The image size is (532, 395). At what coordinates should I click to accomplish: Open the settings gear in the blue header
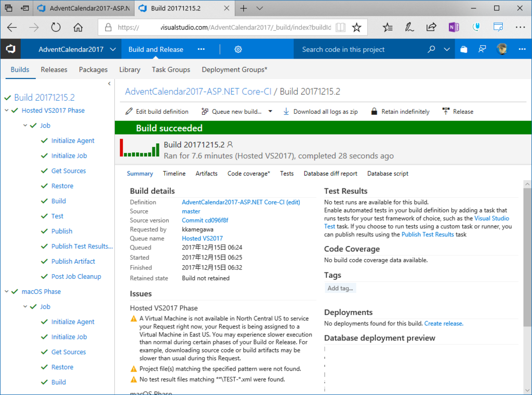click(238, 49)
